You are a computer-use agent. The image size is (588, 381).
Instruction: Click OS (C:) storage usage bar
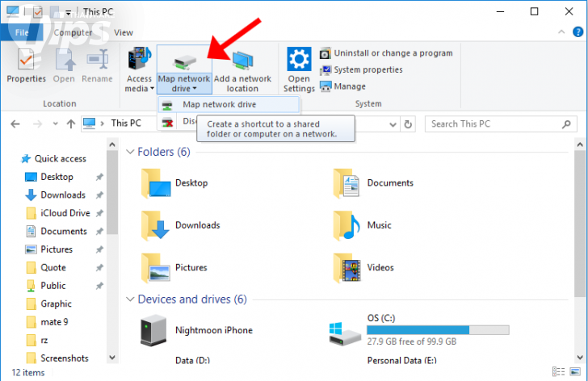438,329
